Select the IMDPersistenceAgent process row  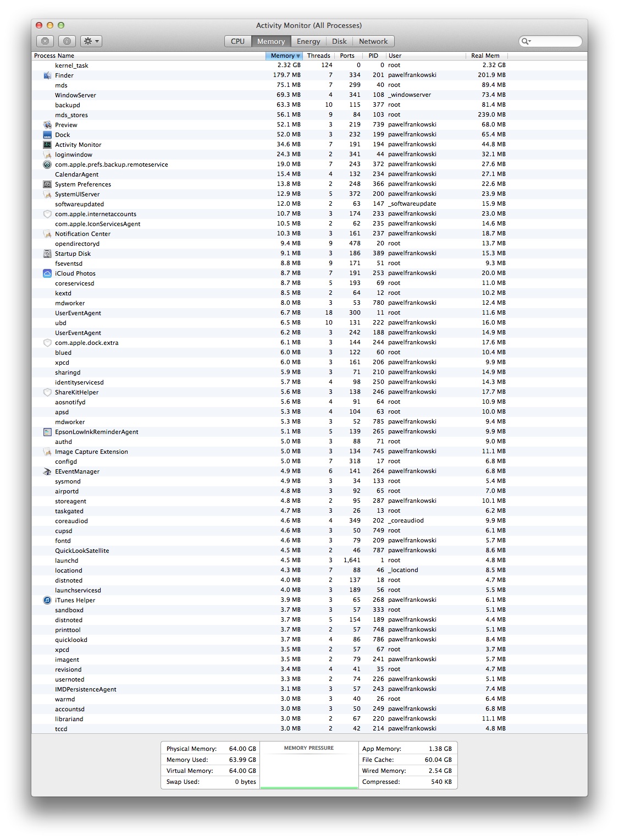309,689
